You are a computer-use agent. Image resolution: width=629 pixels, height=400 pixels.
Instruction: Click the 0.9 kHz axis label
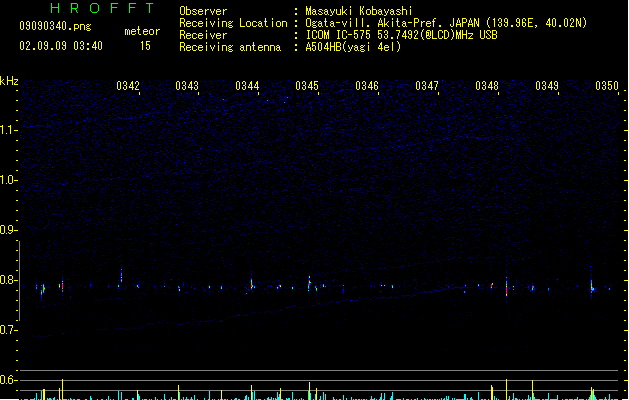(x=8, y=230)
